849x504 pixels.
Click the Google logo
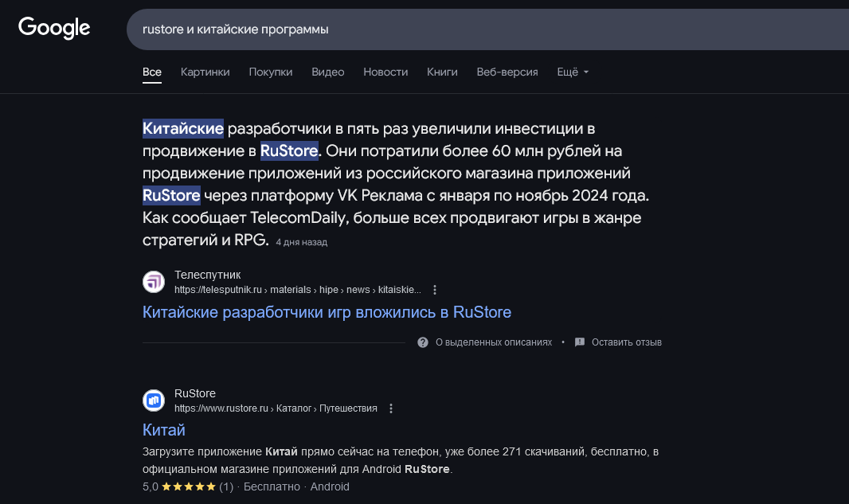54,28
